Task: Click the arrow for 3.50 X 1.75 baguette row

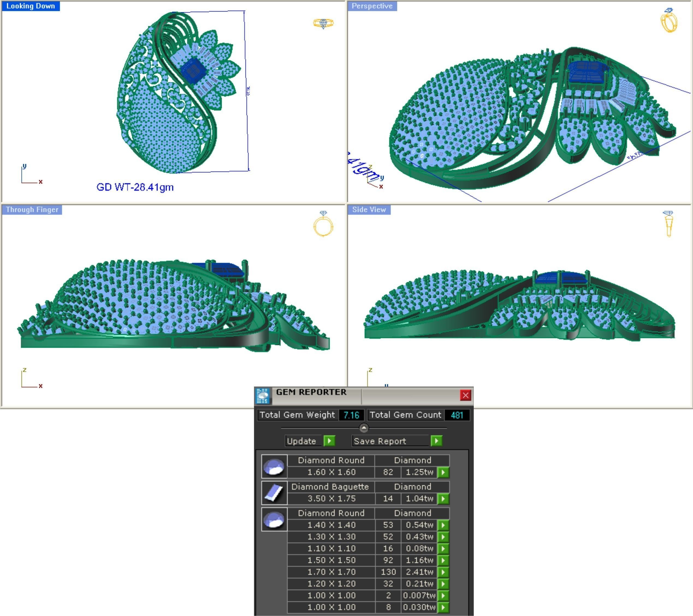Action: pyautogui.click(x=443, y=499)
